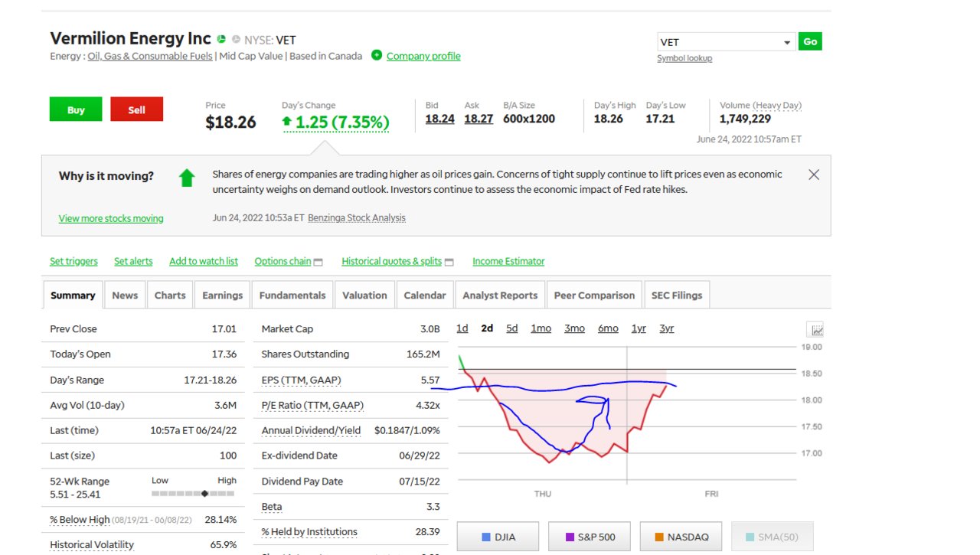This screenshot has width=980, height=555.
Task: Toggle the S&P 500 comparison overlay
Action: click(x=590, y=537)
